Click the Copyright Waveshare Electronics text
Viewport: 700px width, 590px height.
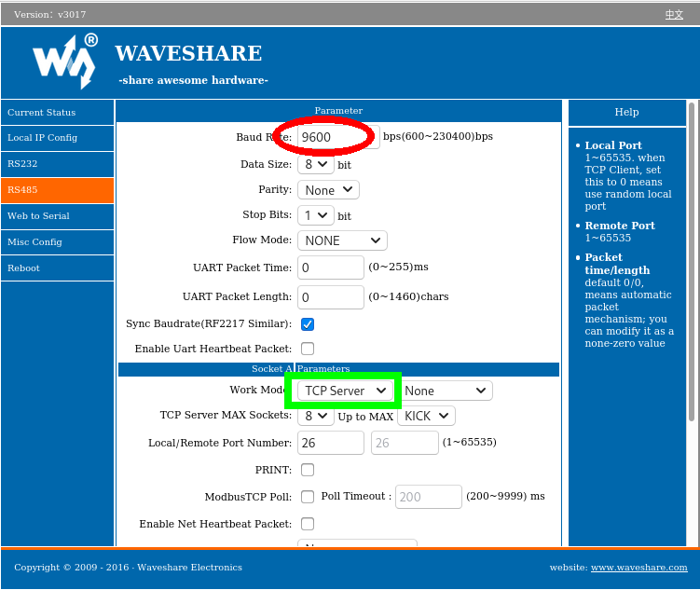(x=128, y=568)
